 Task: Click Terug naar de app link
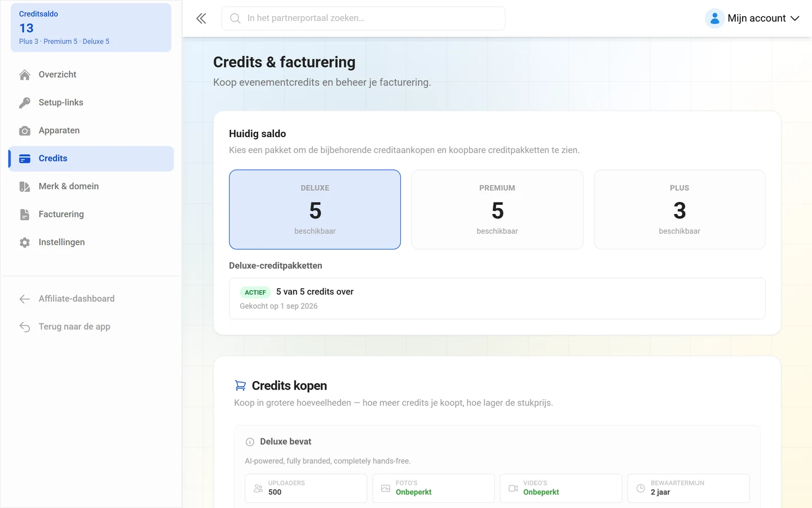click(x=91, y=327)
